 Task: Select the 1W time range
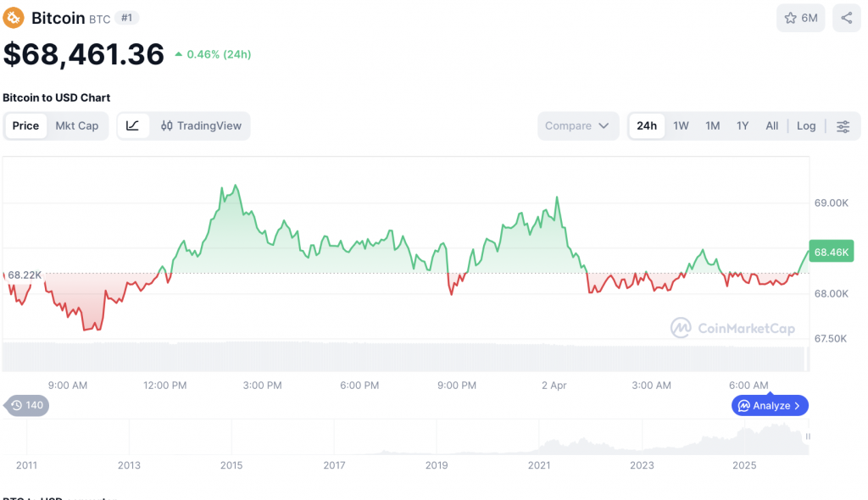681,126
